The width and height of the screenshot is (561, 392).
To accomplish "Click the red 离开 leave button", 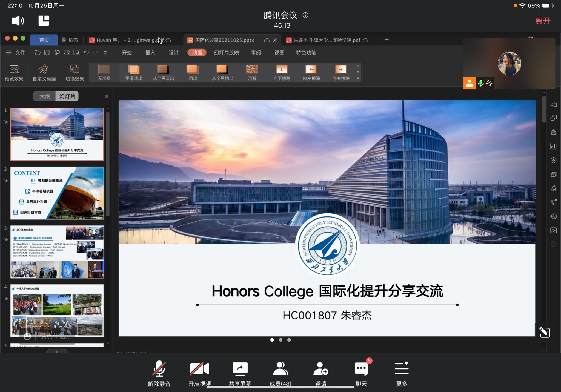I will pyautogui.click(x=543, y=21).
